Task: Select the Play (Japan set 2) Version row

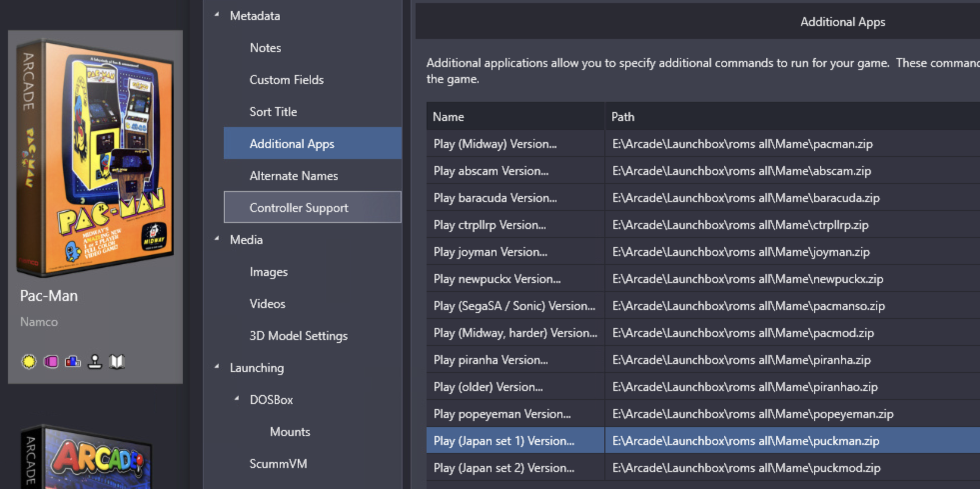Action: [703, 468]
